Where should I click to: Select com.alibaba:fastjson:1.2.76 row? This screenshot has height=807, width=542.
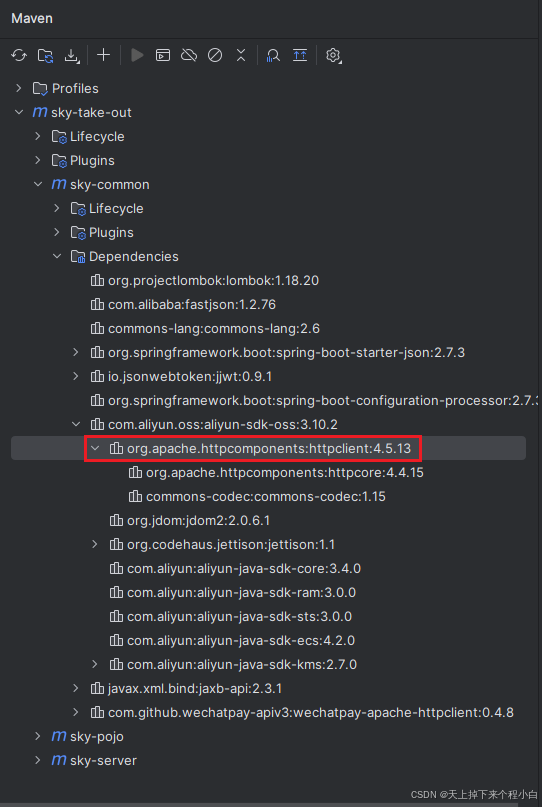pyautogui.click(x=268, y=305)
